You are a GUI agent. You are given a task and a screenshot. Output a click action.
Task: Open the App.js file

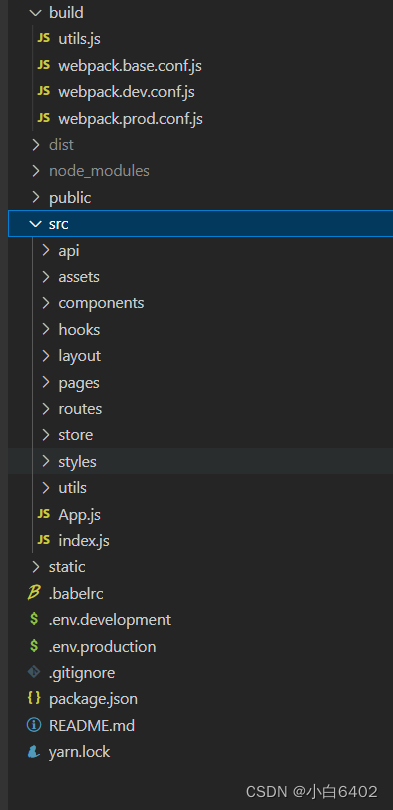tap(80, 515)
